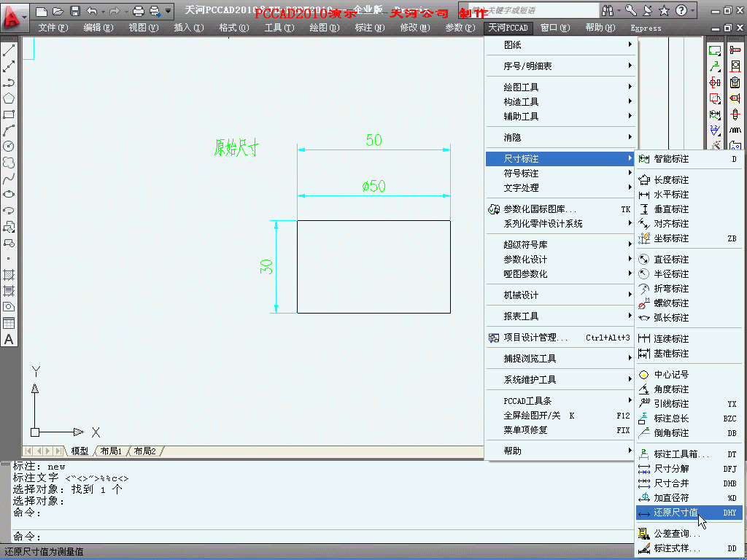Select the 原始尺寸 text in drawing
This screenshot has width=747, height=560.
(x=236, y=147)
